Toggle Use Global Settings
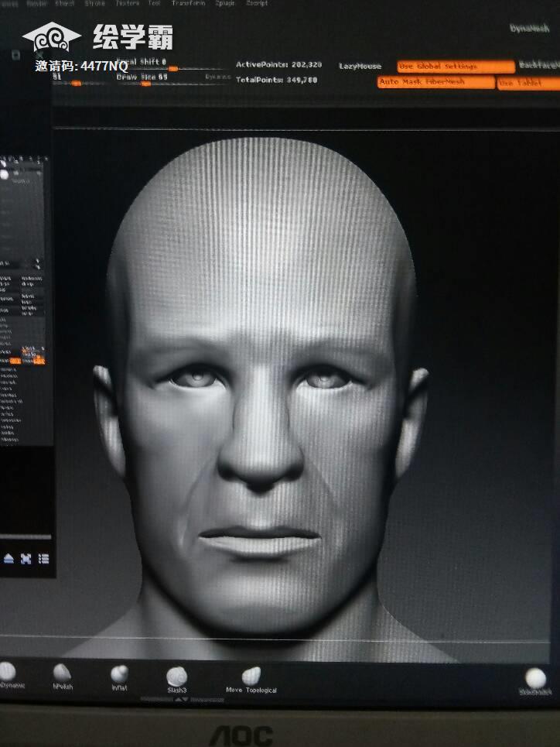Image resolution: width=560 pixels, height=747 pixels. (456, 67)
